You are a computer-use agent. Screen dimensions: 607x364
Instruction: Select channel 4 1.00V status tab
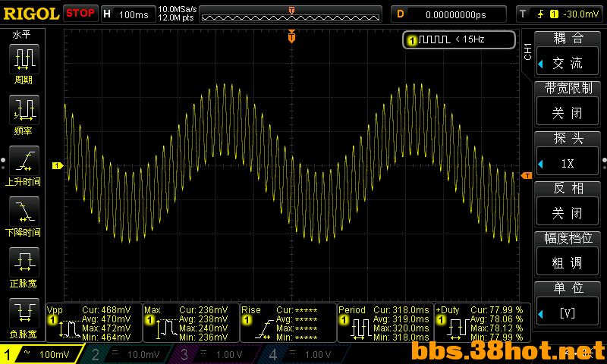[x=304, y=354]
